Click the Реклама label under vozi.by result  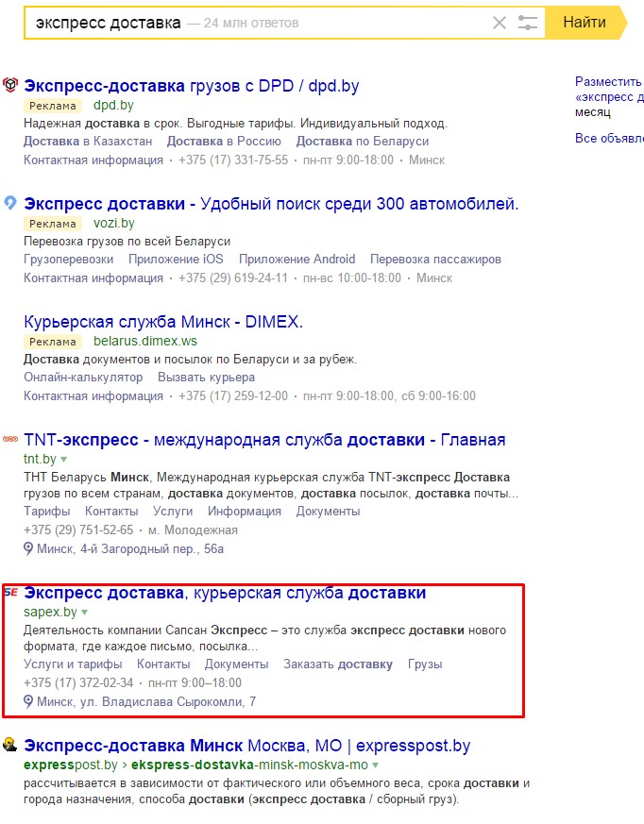53,224
